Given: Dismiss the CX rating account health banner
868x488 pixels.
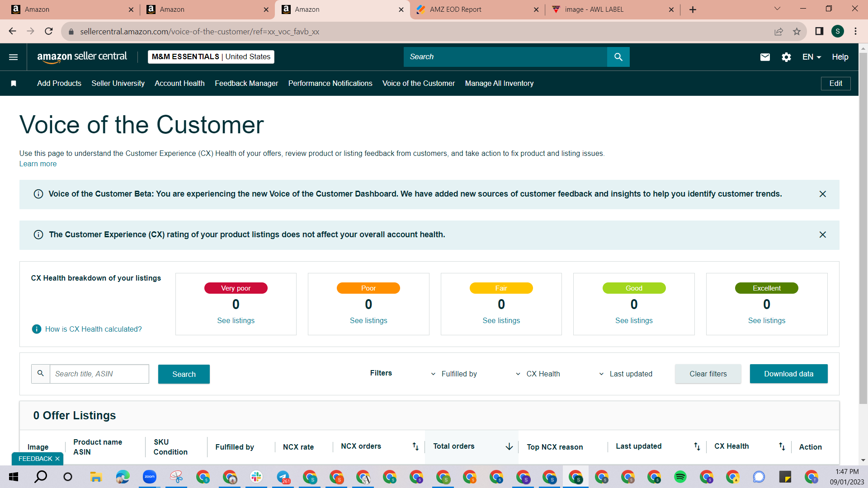Looking at the screenshot, I should coord(823,235).
